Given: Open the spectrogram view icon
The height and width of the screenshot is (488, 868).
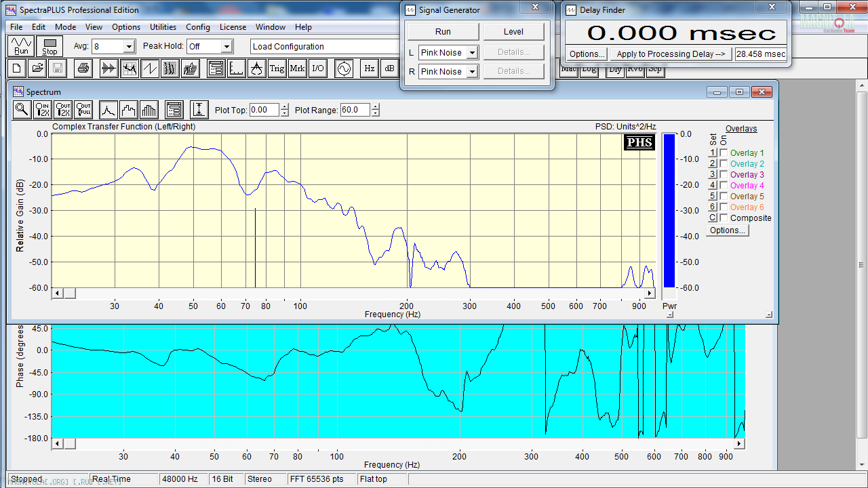Looking at the screenshot, I should 170,68.
